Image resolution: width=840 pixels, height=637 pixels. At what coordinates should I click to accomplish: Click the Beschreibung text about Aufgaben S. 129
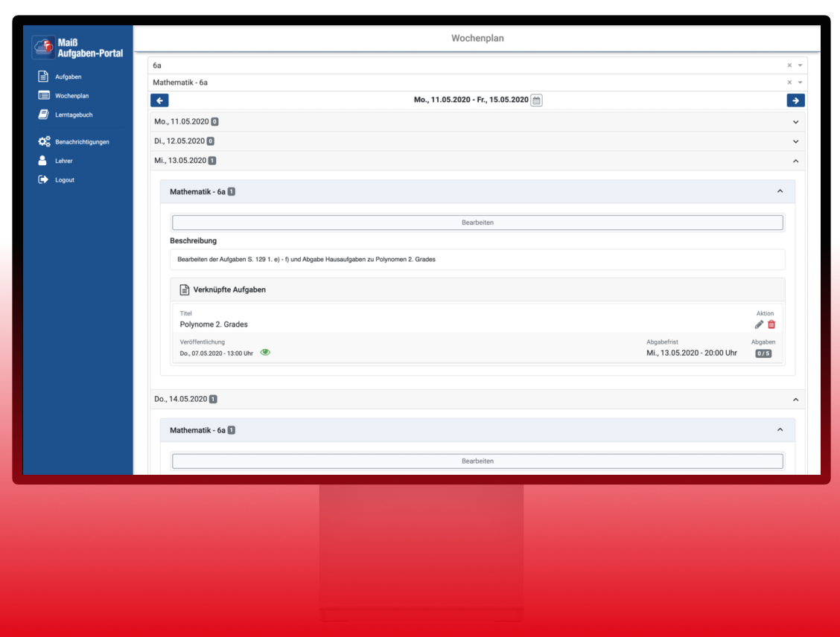tap(306, 259)
